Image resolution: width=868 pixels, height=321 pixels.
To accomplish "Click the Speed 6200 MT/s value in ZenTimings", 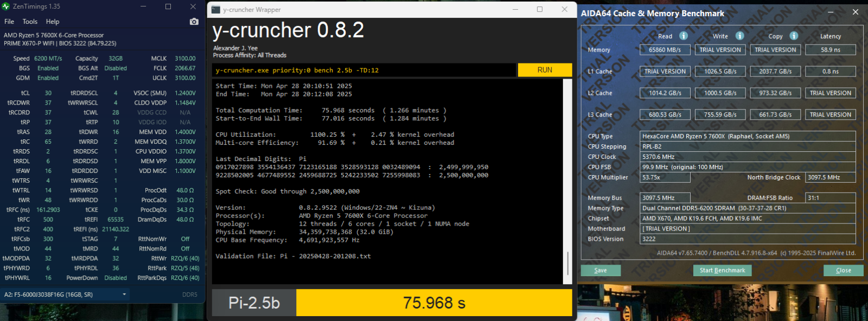I will click(48, 59).
